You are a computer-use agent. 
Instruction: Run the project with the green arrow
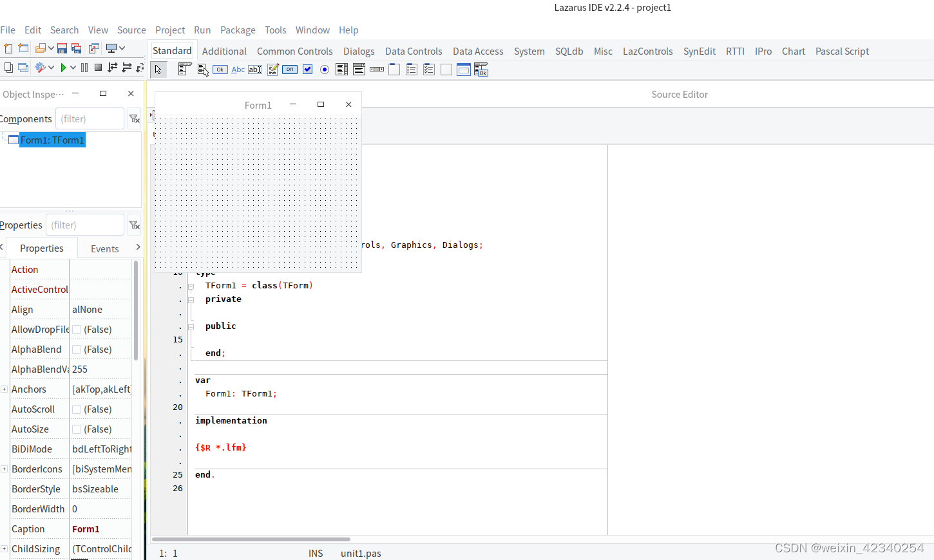point(63,68)
